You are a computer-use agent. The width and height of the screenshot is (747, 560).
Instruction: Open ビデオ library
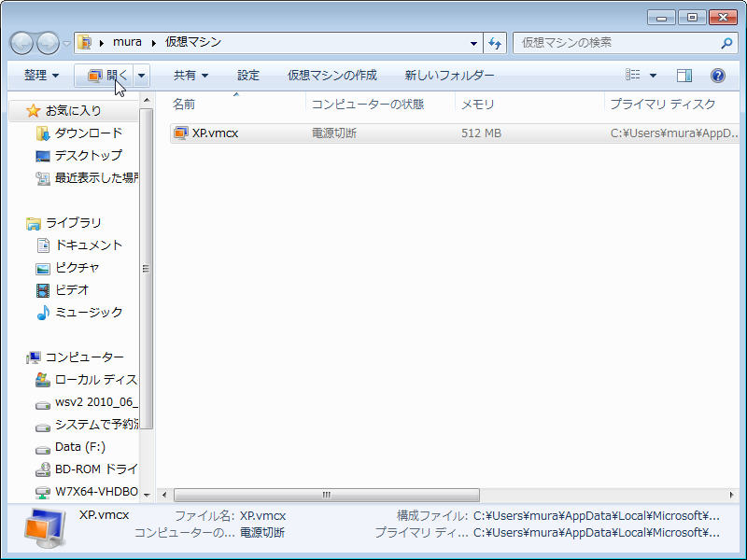72,290
